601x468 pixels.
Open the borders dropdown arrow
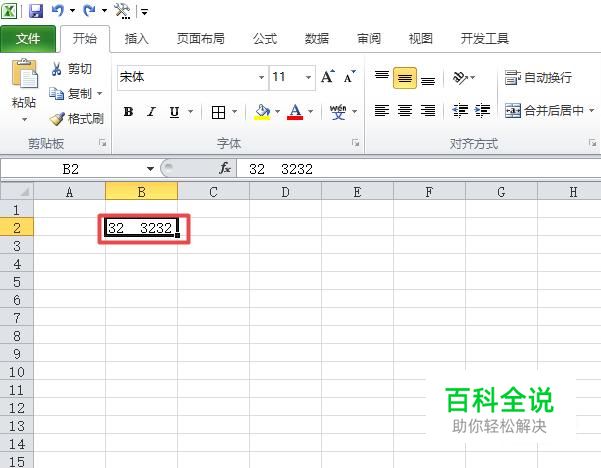pos(235,112)
